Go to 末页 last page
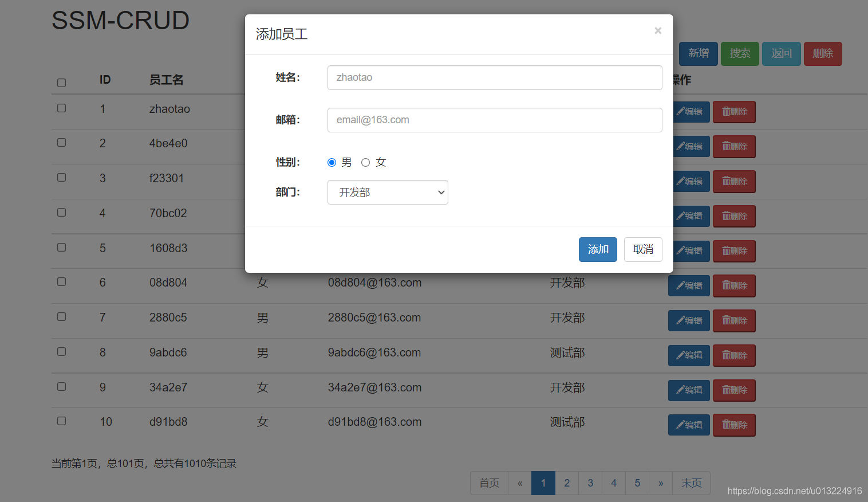 click(x=691, y=483)
